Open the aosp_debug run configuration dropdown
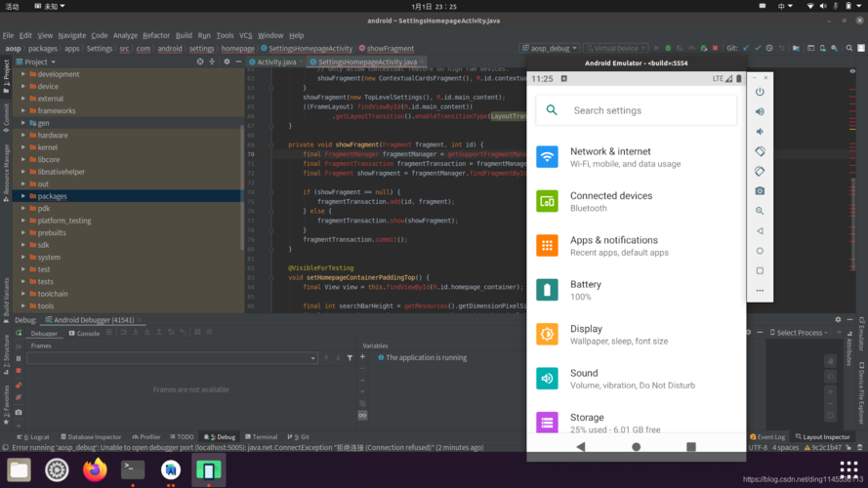868x488 pixels. coord(550,48)
